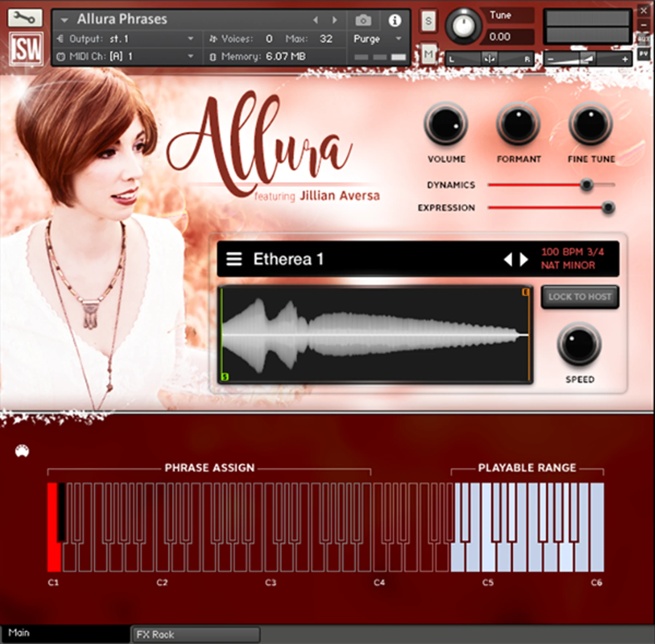Open the MIDI Ch dropdown

point(126,56)
